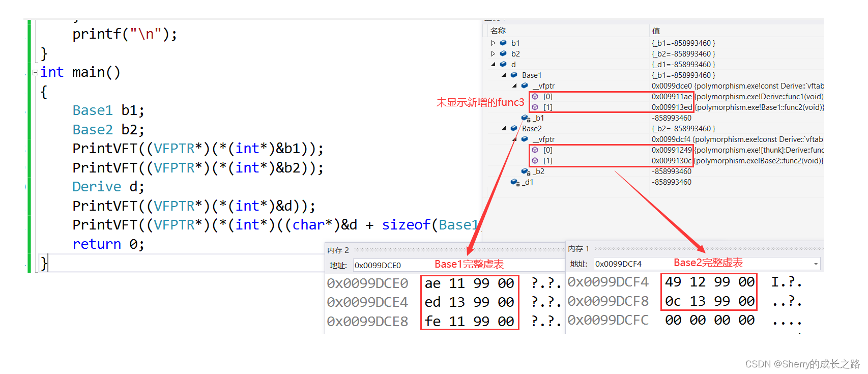This screenshot has width=868, height=374.
Task: Select the Base1 row name
Action: 532,75
